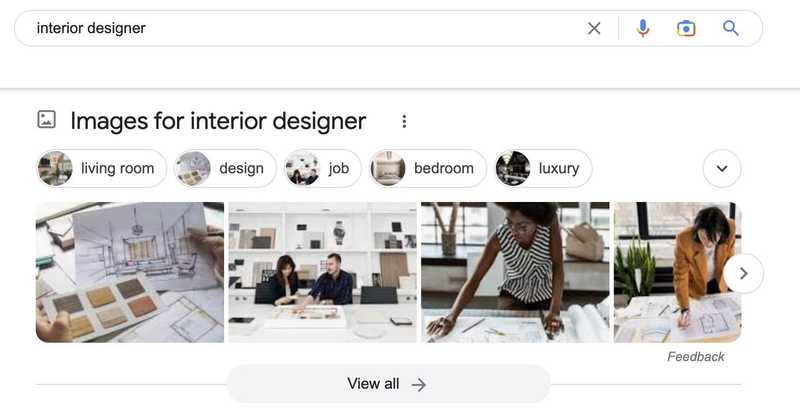Click the blue magnifier search icon
The width and height of the screenshot is (800, 417).
point(731,28)
